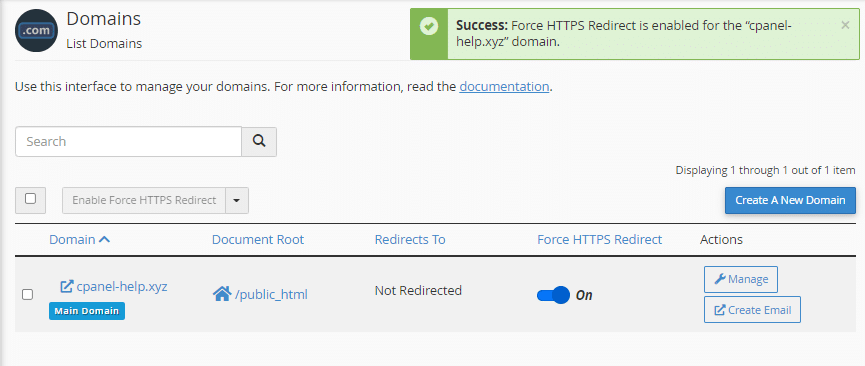Dismiss the success notification with the X

(x=845, y=25)
